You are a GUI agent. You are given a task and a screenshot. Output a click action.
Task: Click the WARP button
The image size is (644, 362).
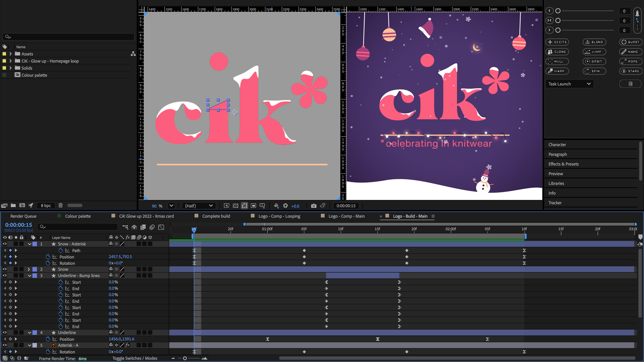[557, 71]
